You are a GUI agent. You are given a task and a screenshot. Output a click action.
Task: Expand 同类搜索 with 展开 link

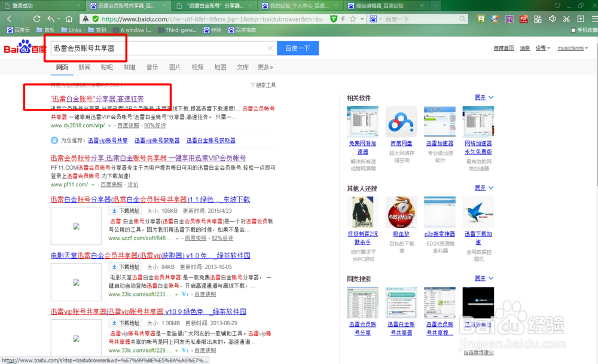coord(484,279)
